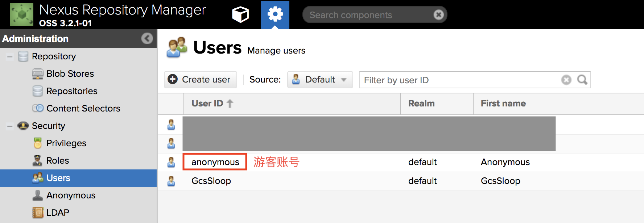Click the LDAP address book icon
Screen dimensions: 644x223
point(37,213)
